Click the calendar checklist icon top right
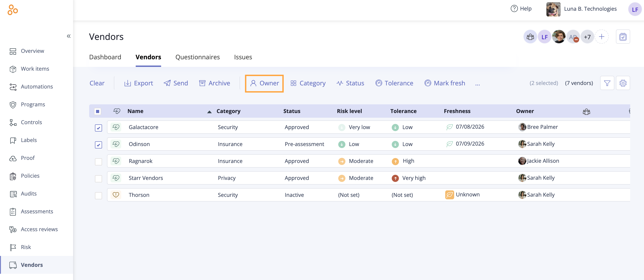This screenshot has width=644, height=280. pos(623,37)
